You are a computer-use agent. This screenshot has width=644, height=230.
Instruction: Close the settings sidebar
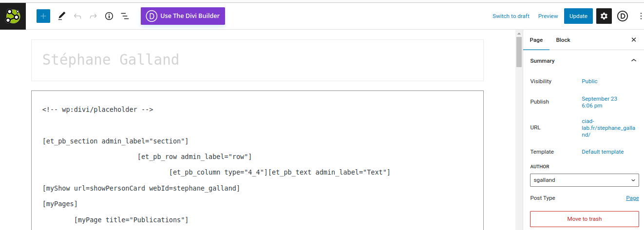(634, 40)
